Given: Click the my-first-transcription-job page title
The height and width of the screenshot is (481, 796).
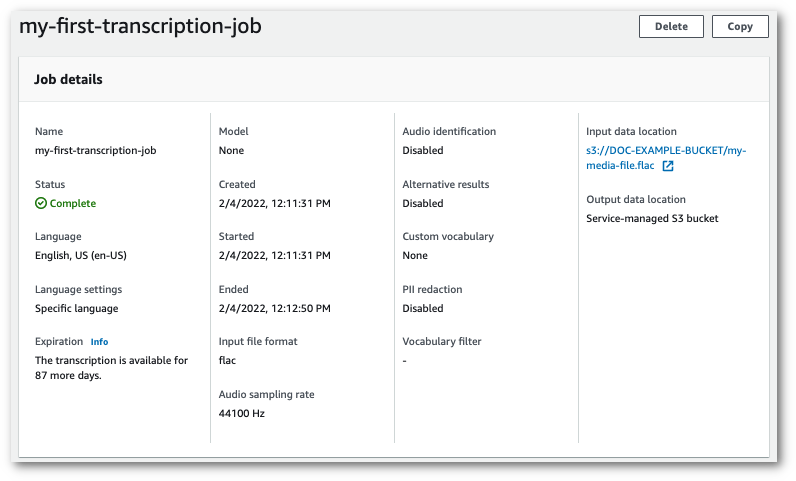Looking at the screenshot, I should click(x=140, y=27).
